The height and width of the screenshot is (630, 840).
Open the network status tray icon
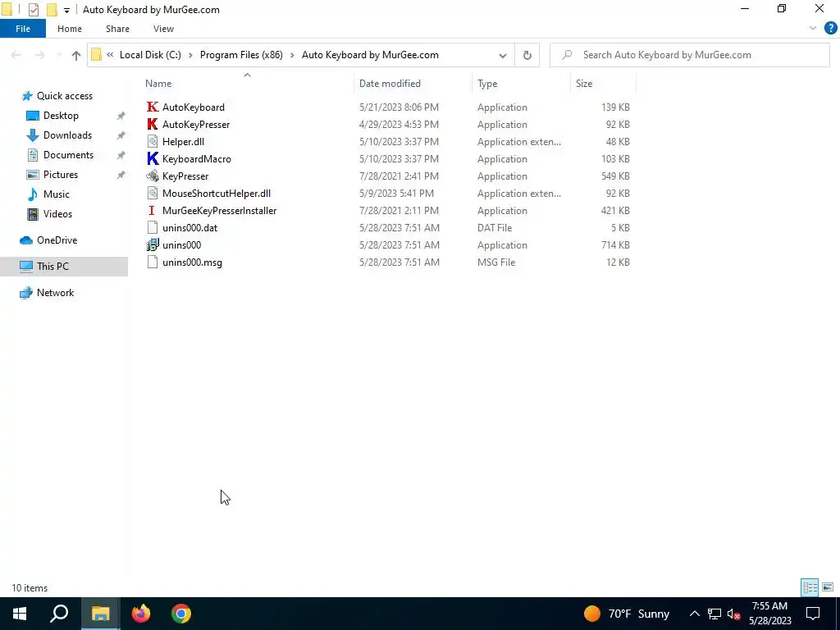pyautogui.click(x=714, y=614)
